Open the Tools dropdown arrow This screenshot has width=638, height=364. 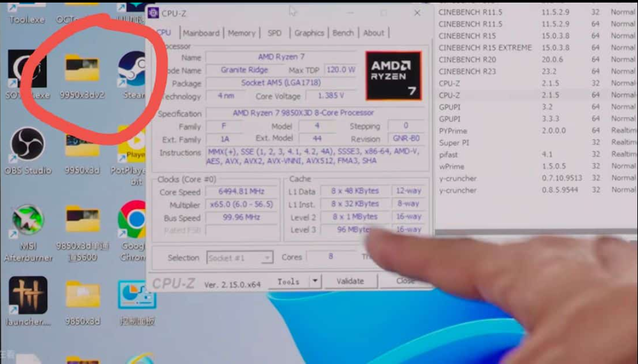coord(315,281)
